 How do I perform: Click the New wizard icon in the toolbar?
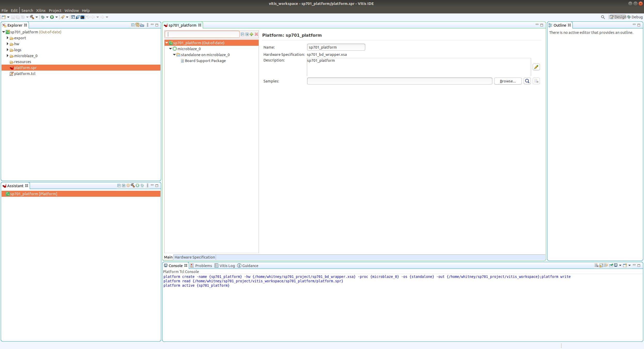[x=4, y=17]
